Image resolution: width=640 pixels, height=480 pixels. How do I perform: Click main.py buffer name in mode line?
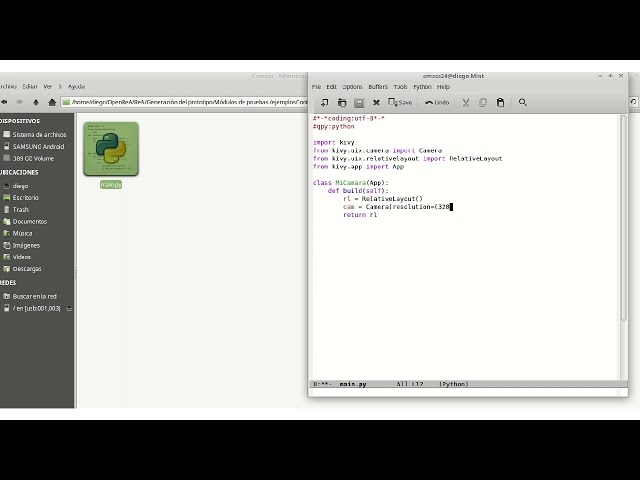pyautogui.click(x=353, y=384)
